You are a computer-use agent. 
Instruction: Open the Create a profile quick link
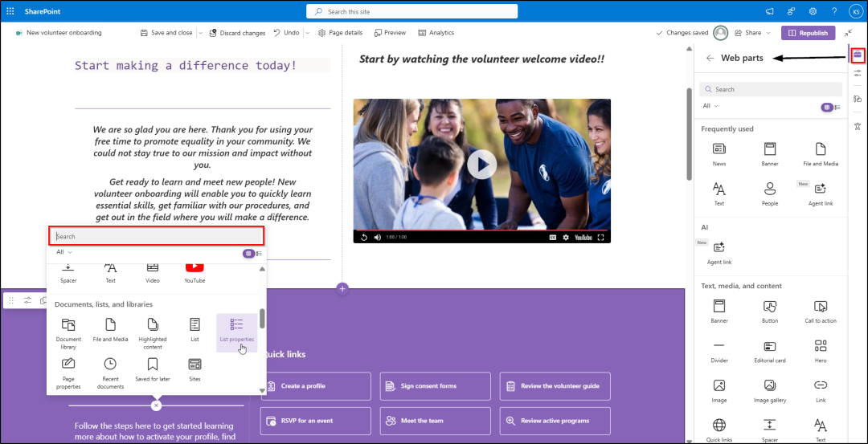coord(316,386)
